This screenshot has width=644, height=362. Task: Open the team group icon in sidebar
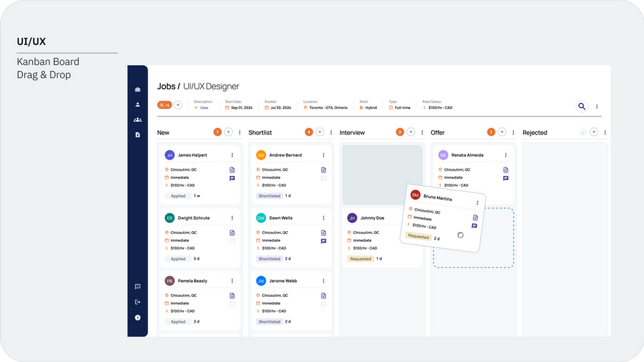pyautogui.click(x=137, y=120)
